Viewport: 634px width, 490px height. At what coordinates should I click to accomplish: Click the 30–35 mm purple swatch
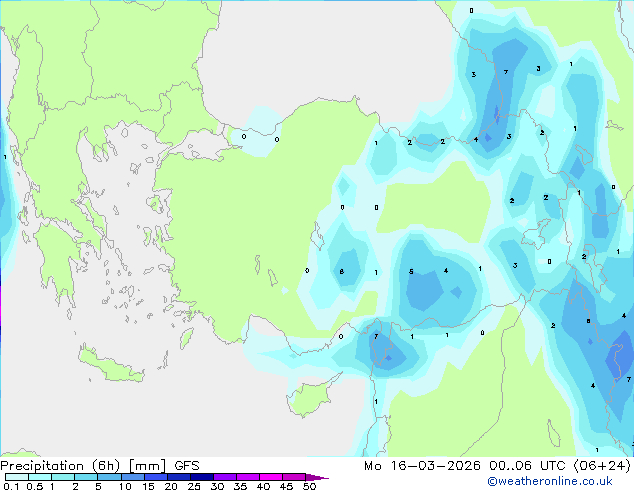click(x=224, y=477)
